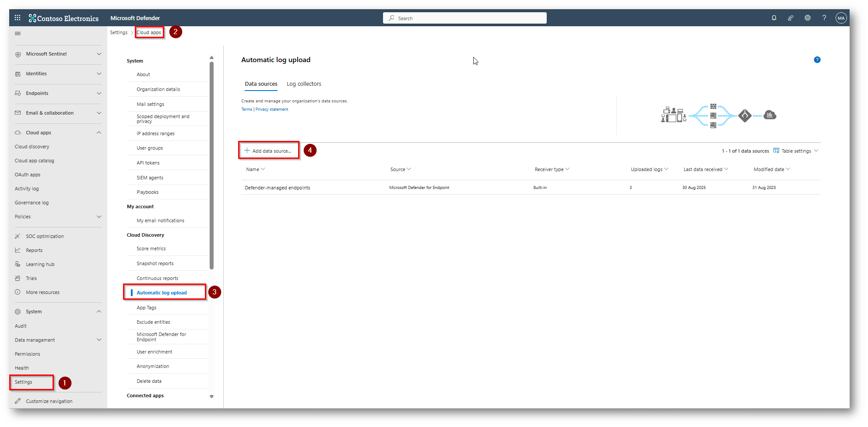Screen dimensions: 868x427
Task: Expand the Microsoft Sentinel section
Action: click(99, 54)
